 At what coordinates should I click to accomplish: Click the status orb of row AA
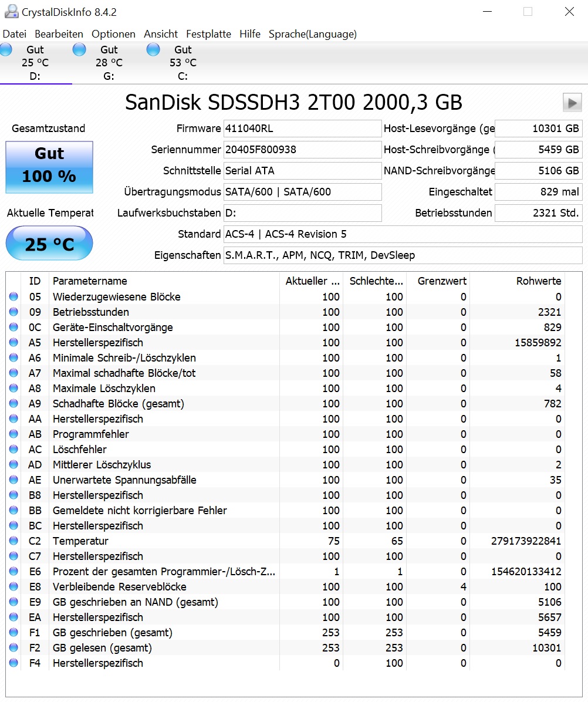click(x=14, y=418)
